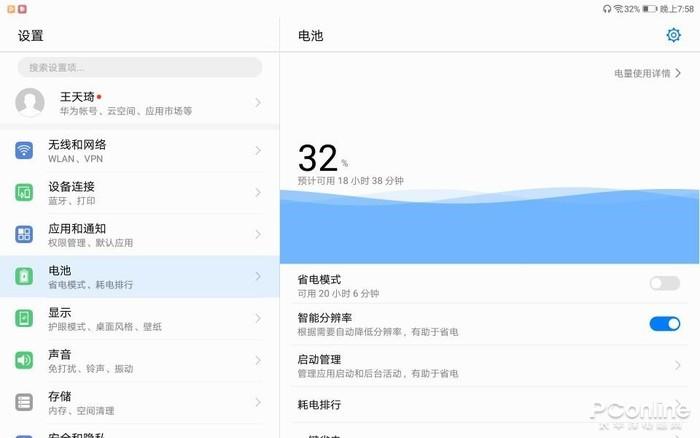Click the Wi-Fi icon for 无线和网络
The height and width of the screenshot is (438, 700).
(x=24, y=151)
